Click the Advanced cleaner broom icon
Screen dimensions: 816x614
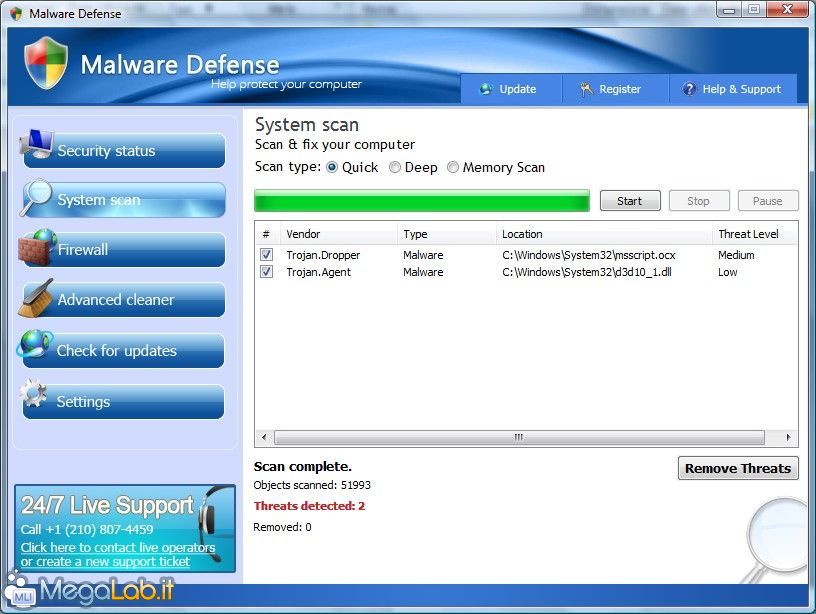pyautogui.click(x=35, y=298)
